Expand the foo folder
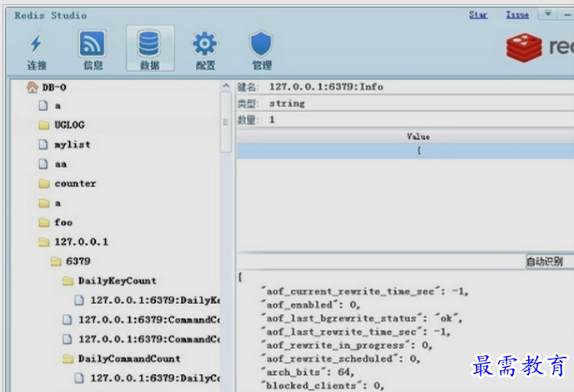 coord(63,223)
